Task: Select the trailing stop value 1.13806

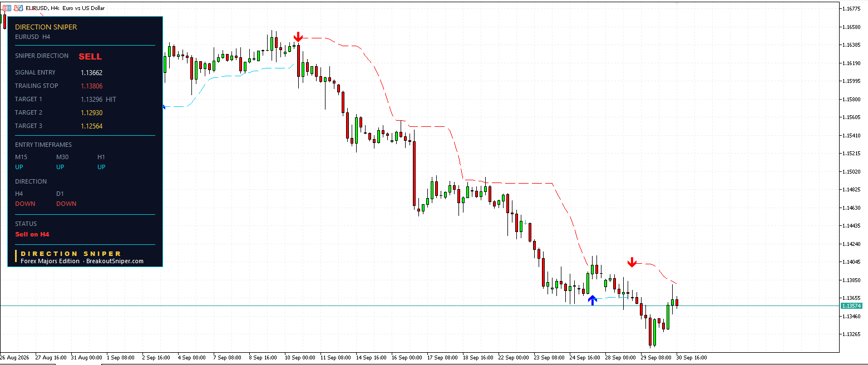Action: [92, 86]
